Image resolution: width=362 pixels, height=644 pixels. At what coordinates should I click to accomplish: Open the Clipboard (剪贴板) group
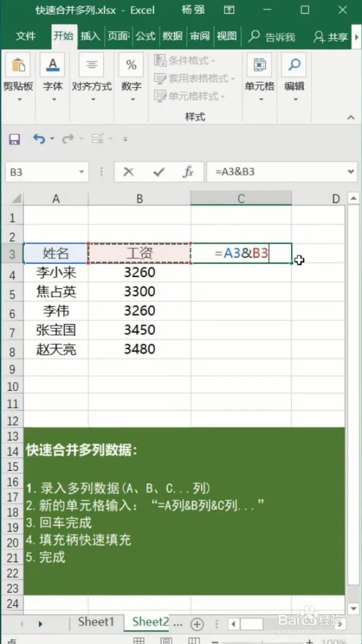pyautogui.click(x=18, y=78)
